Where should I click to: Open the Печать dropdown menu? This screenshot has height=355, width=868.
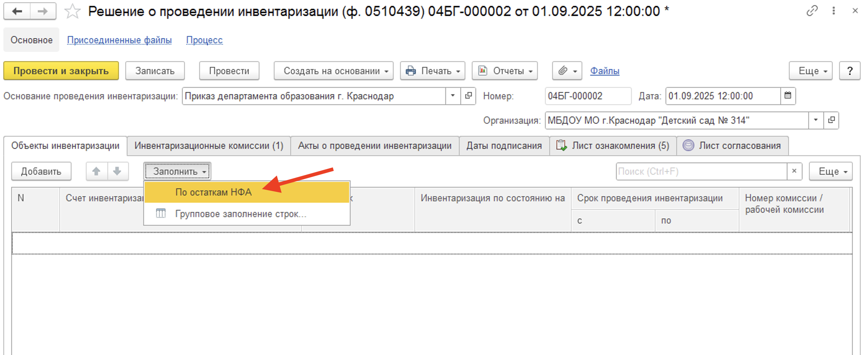432,71
